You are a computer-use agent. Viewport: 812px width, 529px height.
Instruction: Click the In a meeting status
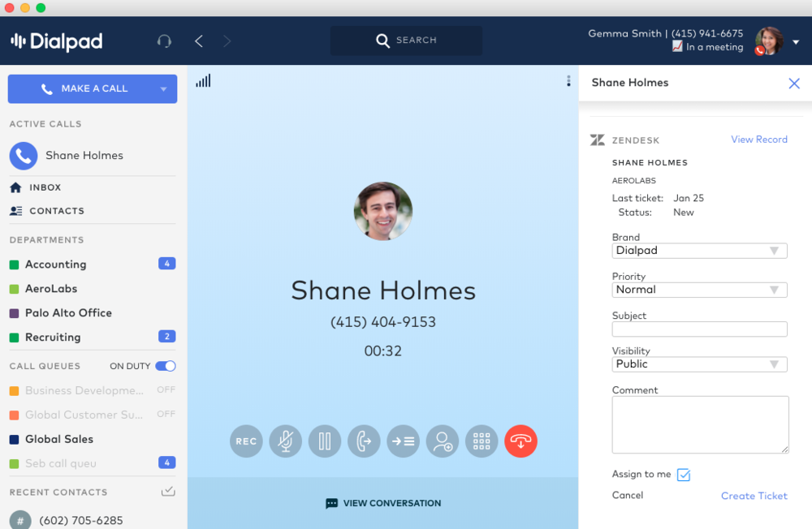click(x=707, y=47)
